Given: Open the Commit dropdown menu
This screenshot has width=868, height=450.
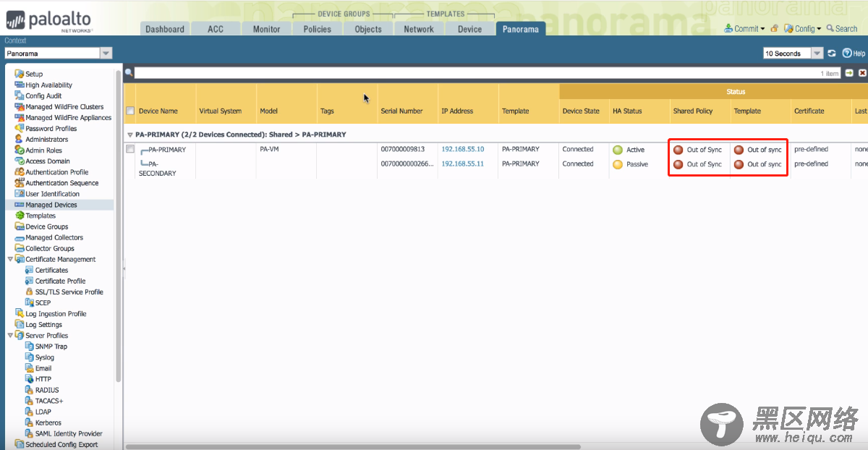Looking at the screenshot, I should tap(745, 29).
